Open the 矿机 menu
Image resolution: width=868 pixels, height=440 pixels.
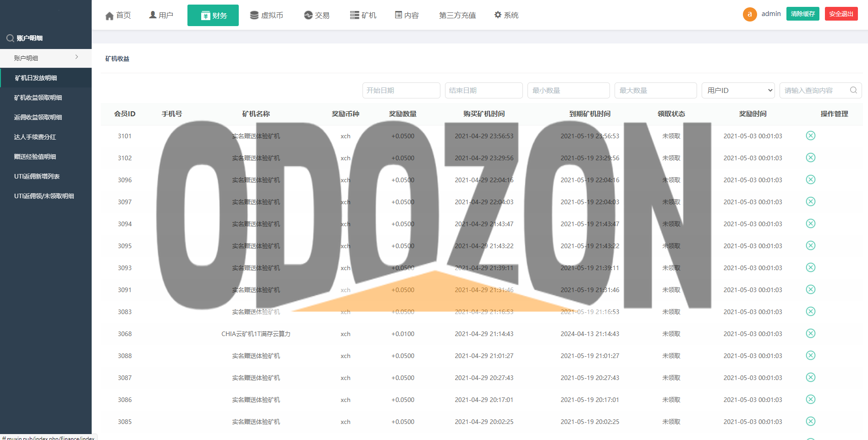tap(363, 15)
